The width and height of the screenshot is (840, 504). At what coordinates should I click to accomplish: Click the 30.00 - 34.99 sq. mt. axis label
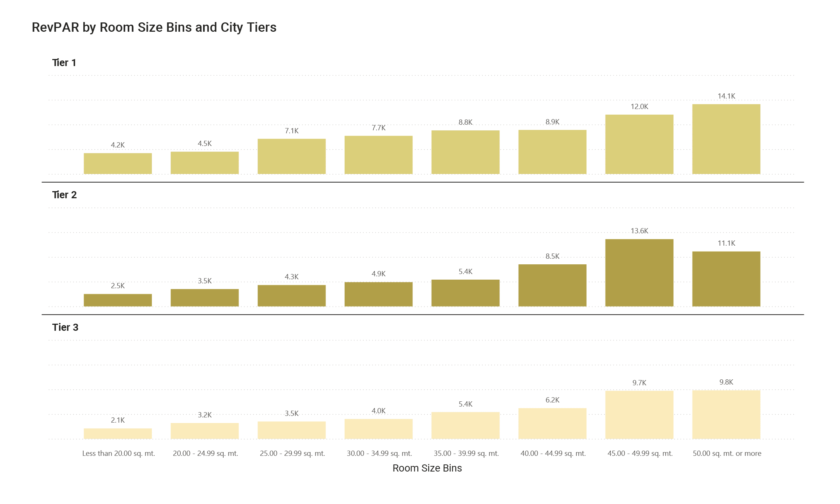(x=379, y=454)
